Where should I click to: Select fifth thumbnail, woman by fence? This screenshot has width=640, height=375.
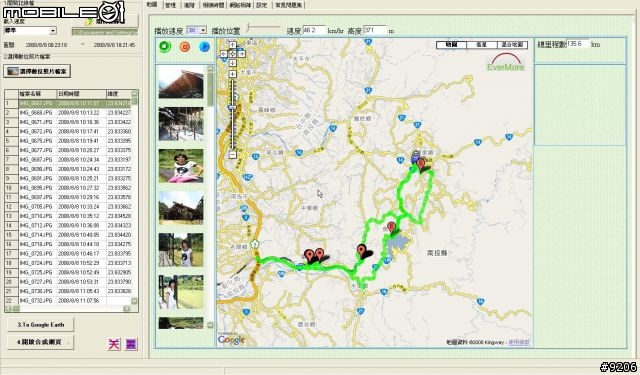click(x=181, y=250)
